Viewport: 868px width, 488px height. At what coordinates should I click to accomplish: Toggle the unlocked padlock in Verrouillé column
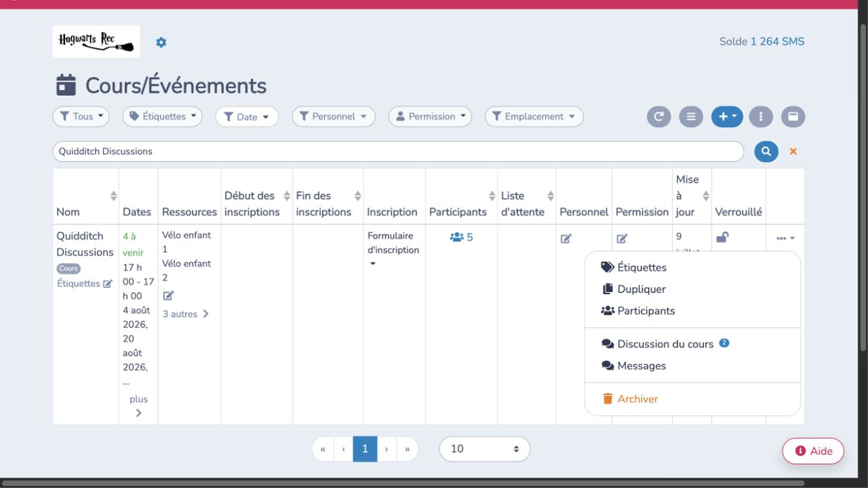pyautogui.click(x=722, y=237)
